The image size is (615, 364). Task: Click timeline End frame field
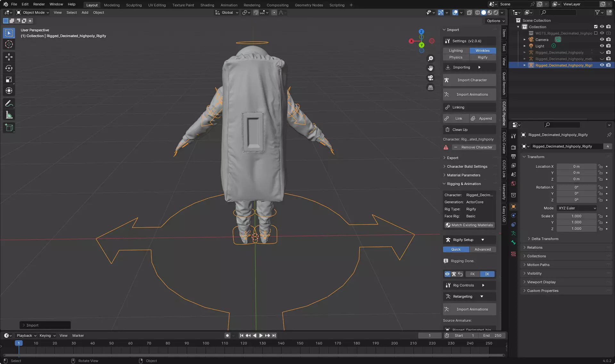(x=492, y=336)
